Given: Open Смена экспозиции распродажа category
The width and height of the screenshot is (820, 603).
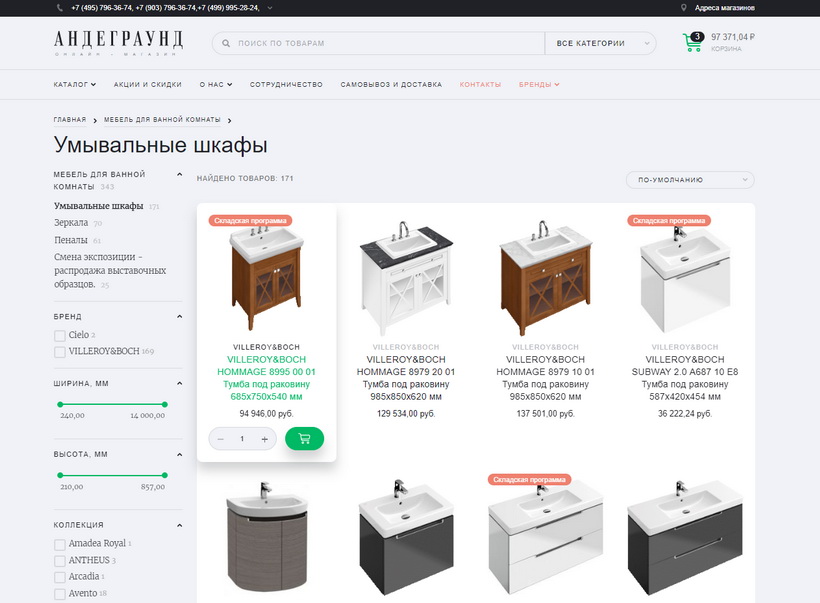Looking at the screenshot, I should coord(110,271).
